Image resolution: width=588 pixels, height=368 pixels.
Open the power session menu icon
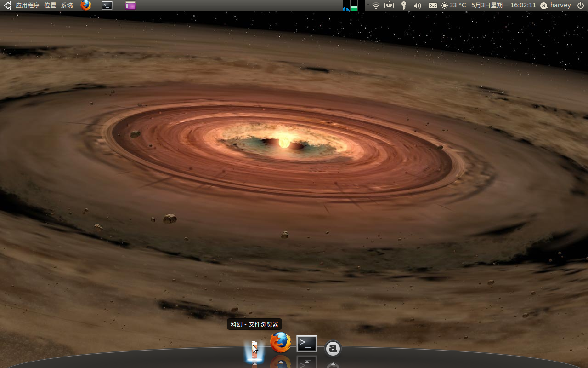[580, 6]
